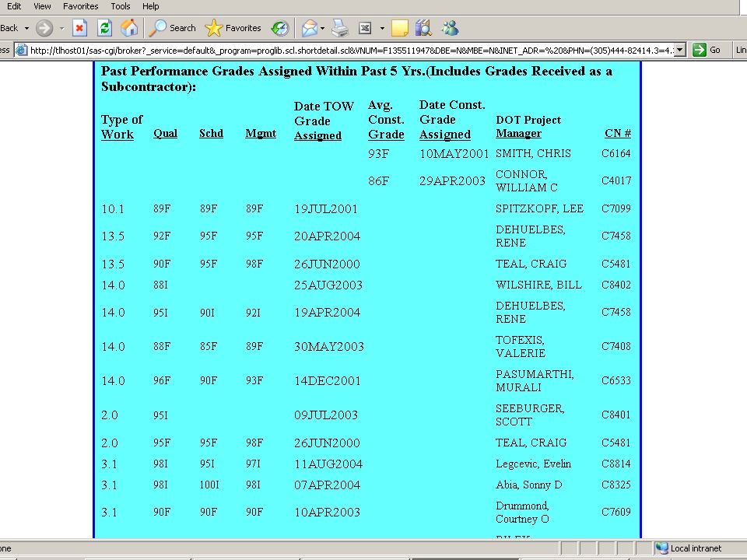Click the Qual column header

tap(165, 133)
